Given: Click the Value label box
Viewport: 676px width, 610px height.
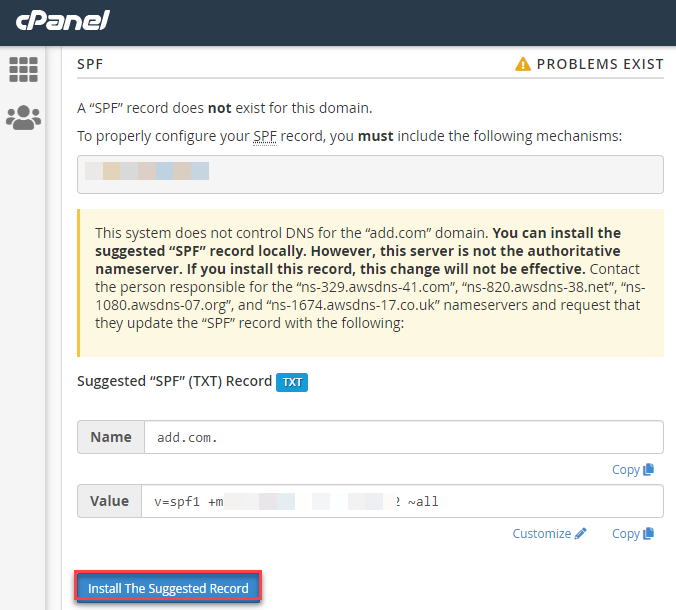Looking at the screenshot, I should (x=110, y=501).
